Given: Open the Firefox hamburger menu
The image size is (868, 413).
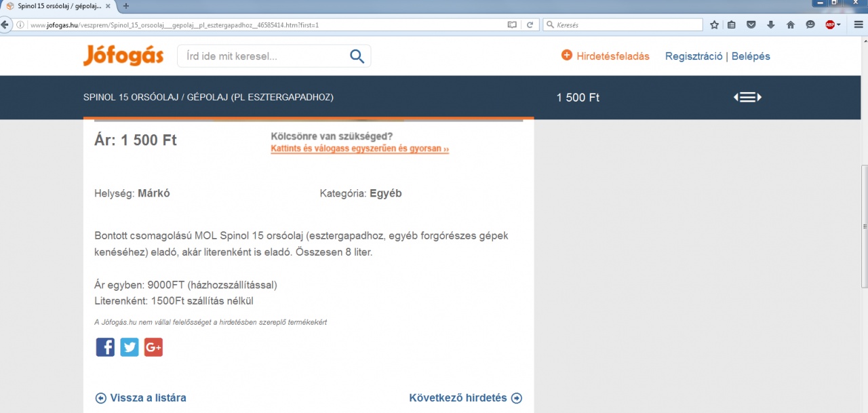Looking at the screenshot, I should (859, 25).
